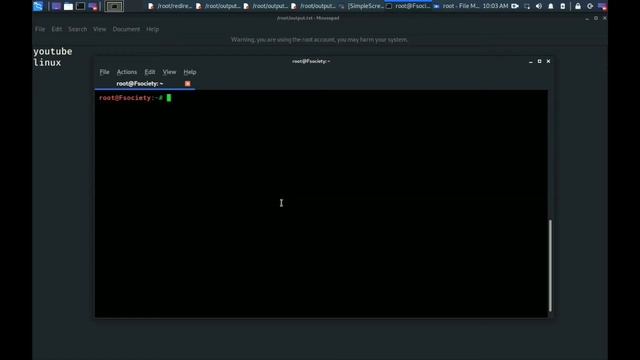Click the root account warning message in Mousepad

(x=319, y=40)
